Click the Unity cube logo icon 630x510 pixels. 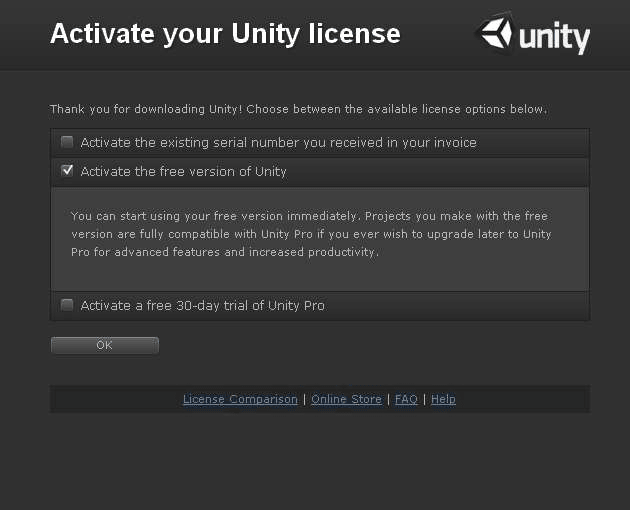pyautogui.click(x=497, y=34)
